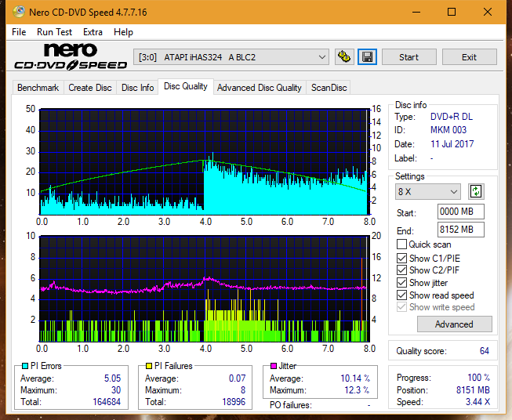This screenshot has width=512, height=420.
Task: Click the End position 8152 MB field
Action: (460, 230)
